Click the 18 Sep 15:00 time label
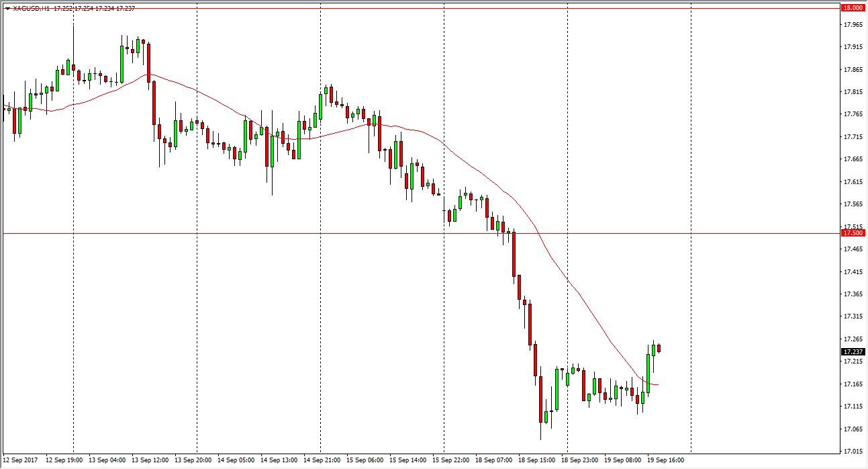The image size is (868, 469). pyautogui.click(x=536, y=461)
